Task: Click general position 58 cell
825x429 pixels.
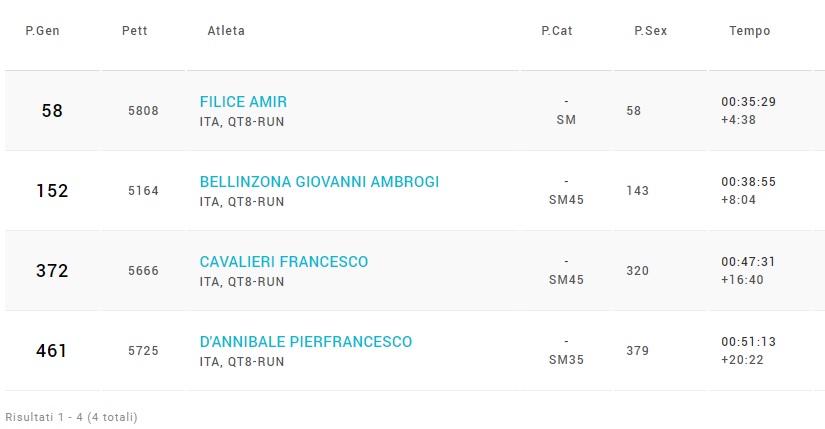Action: click(52, 111)
